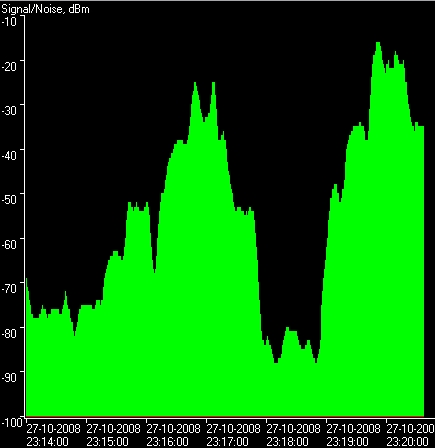Click the highest signal peak near 23:19
This screenshot has height=448, width=435.
[x=378, y=44]
